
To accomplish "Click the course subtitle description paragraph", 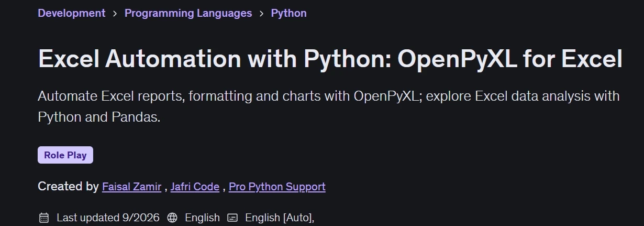I will coord(329,106).
